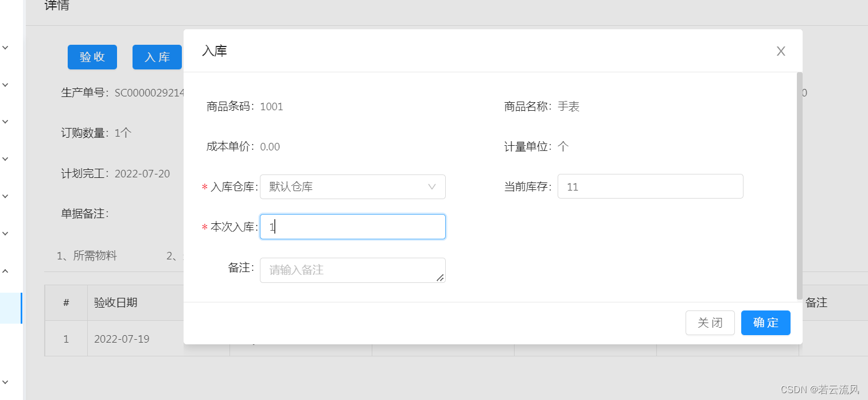Click the 验收日期 column header
The image size is (868, 400).
click(x=116, y=303)
